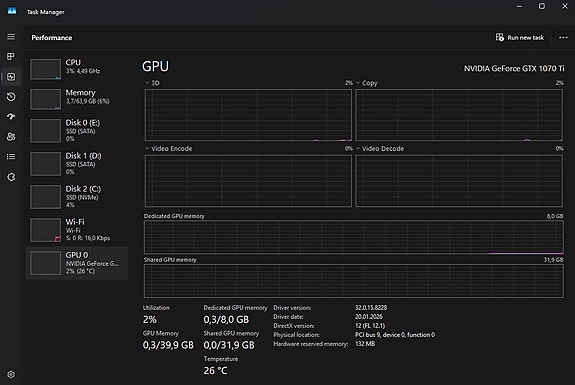Click the 31,9 GB shared memory maximum label

553,260
